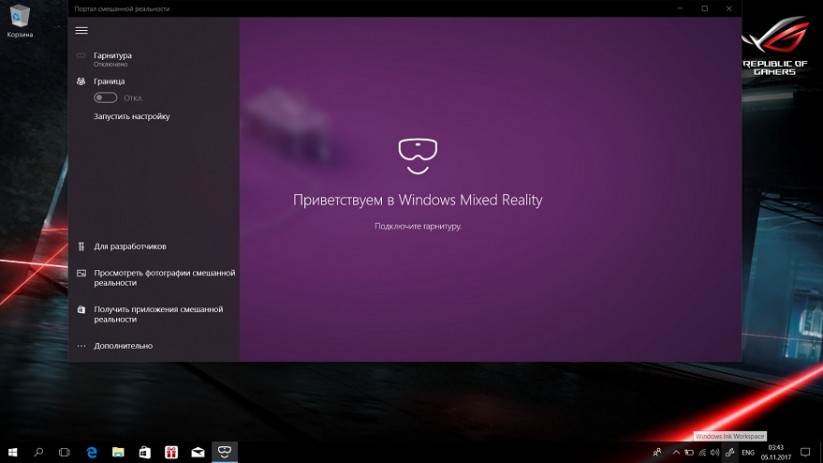Open Task View on taskbar
Viewport: 823px width, 463px height.
[64, 452]
